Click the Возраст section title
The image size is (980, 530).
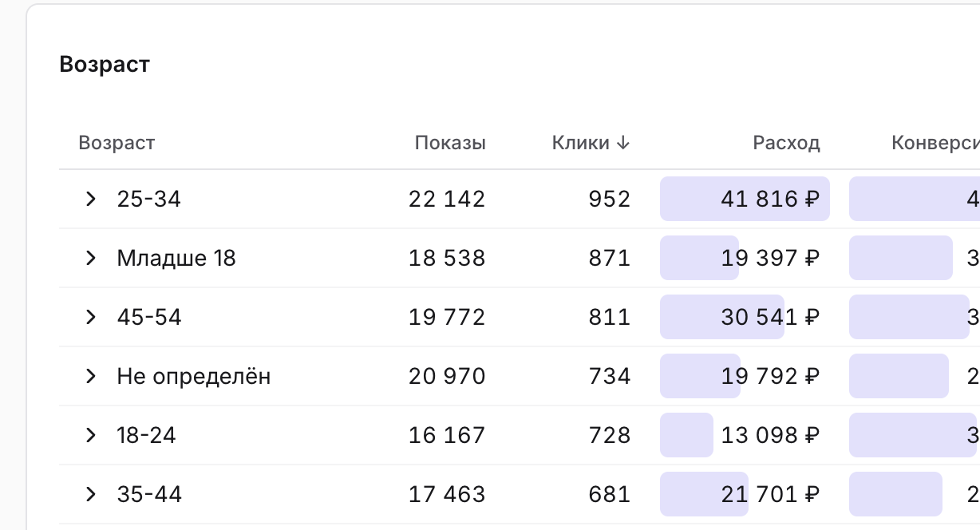(105, 64)
